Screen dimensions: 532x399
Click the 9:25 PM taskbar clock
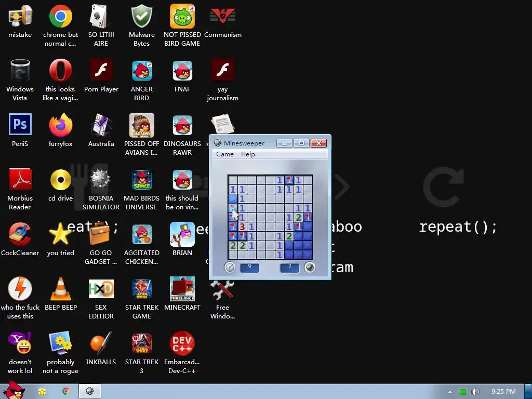(x=503, y=392)
